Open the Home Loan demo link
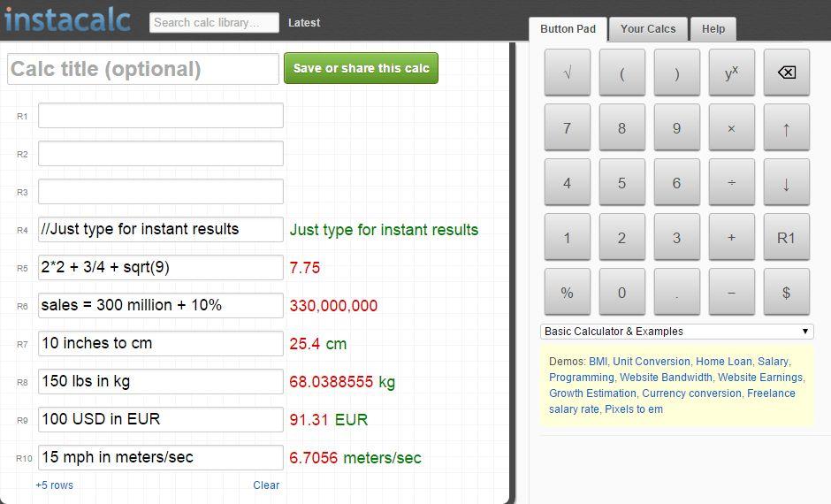Screen dimensions: 831x504 723,362
